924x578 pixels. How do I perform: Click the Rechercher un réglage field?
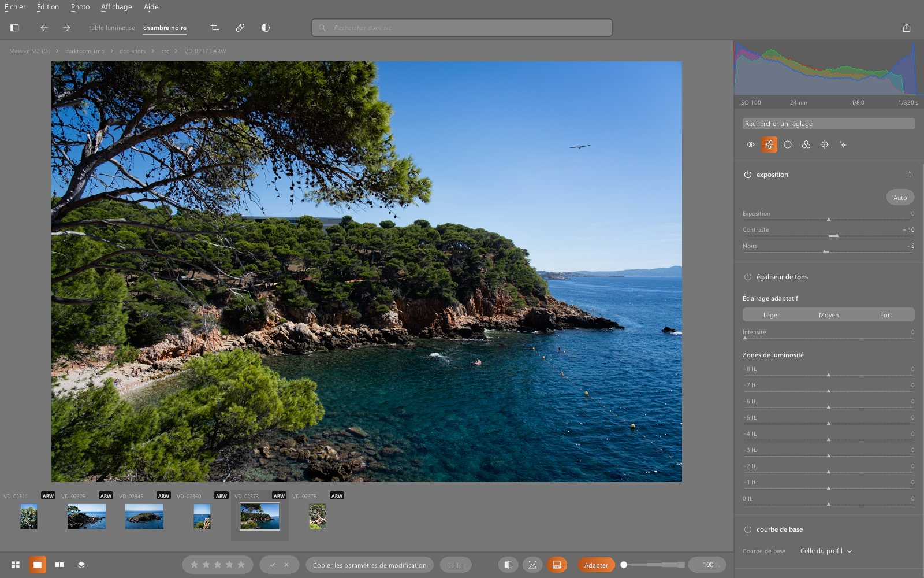pyautogui.click(x=829, y=124)
